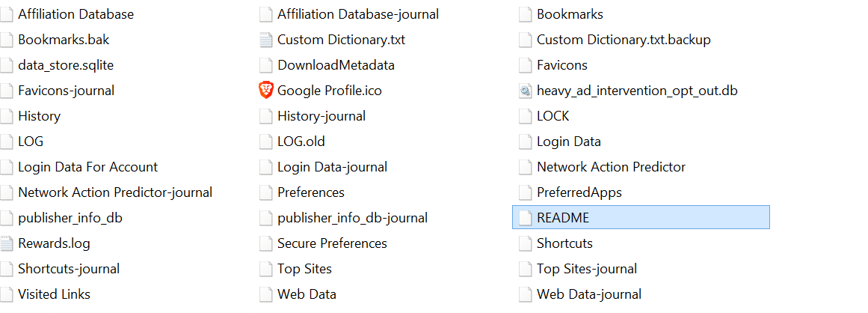The width and height of the screenshot is (868, 313).
Task: Select the Secure Preferences file
Action: click(x=332, y=243)
